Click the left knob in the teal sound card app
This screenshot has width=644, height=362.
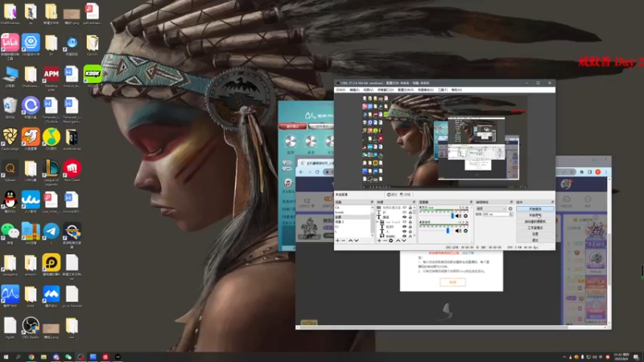(x=291, y=142)
